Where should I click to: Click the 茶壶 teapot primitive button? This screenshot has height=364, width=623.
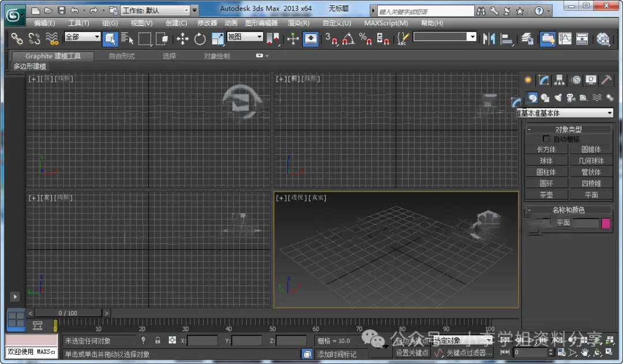(546, 195)
